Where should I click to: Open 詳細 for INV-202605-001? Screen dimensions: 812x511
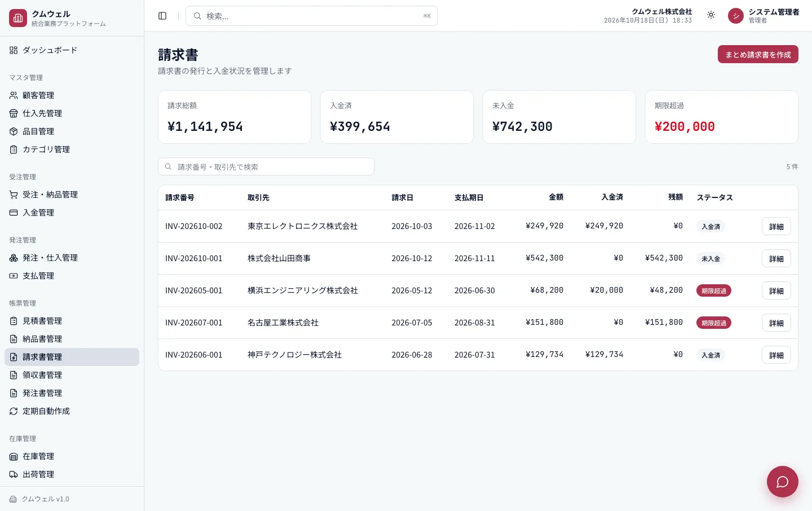[x=776, y=290]
